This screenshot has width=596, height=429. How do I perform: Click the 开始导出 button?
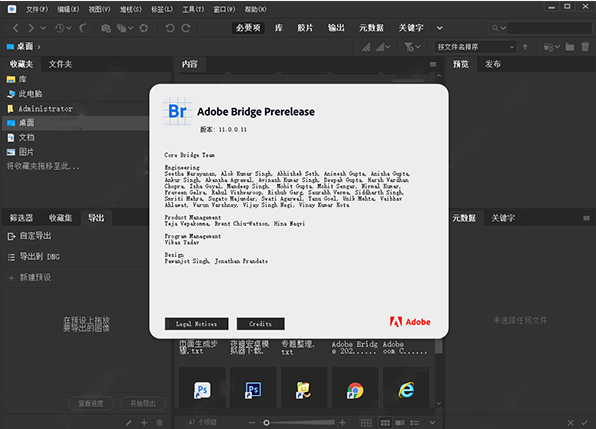tap(143, 404)
